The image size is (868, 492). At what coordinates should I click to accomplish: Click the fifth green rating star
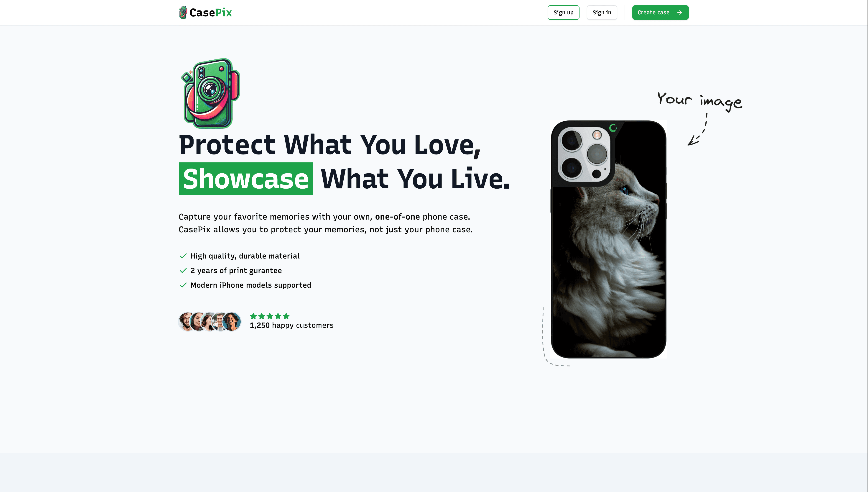286,316
